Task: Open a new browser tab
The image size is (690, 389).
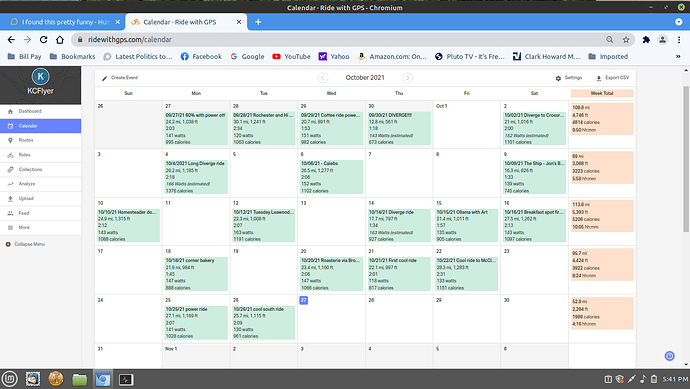Action: coord(258,22)
